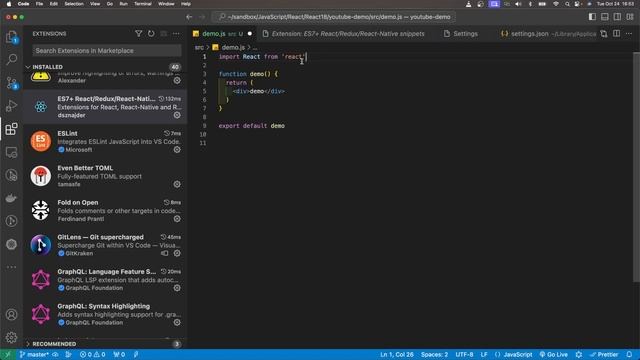The height and width of the screenshot is (360, 640).
Task: Expand the Recommended extensions section
Action: click(105, 344)
